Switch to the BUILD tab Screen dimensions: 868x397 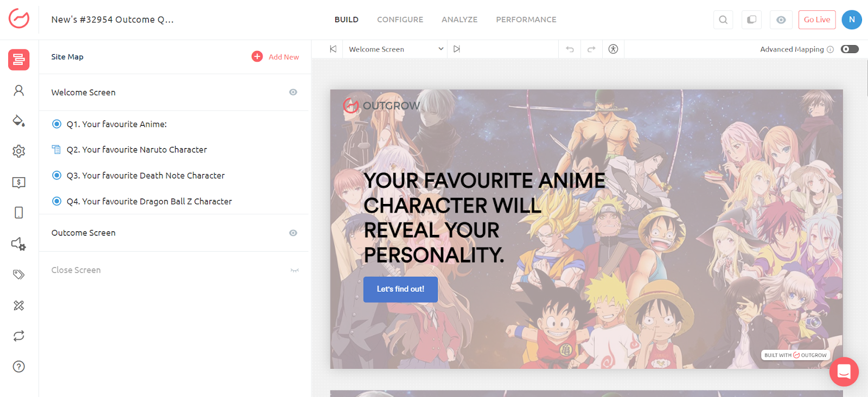[347, 20]
